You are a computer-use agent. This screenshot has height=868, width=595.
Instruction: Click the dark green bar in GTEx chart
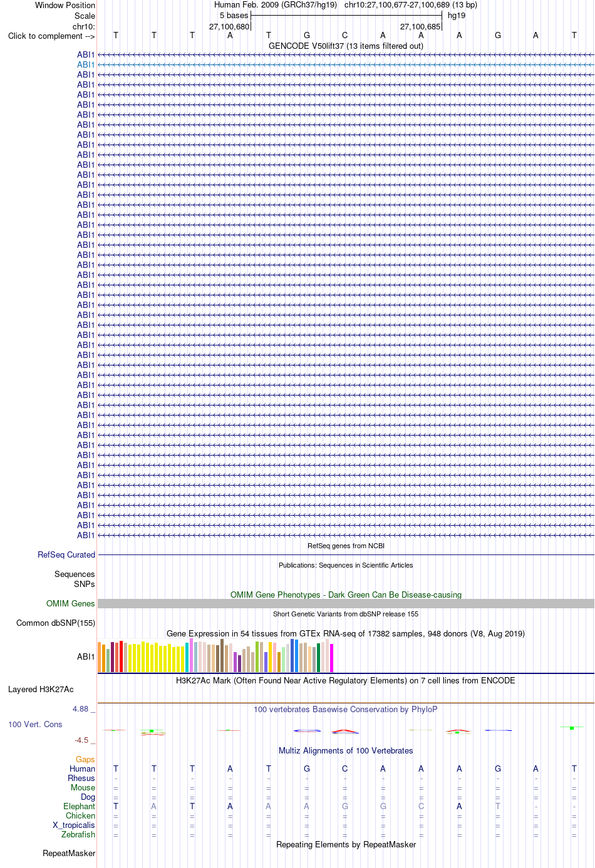(x=319, y=658)
